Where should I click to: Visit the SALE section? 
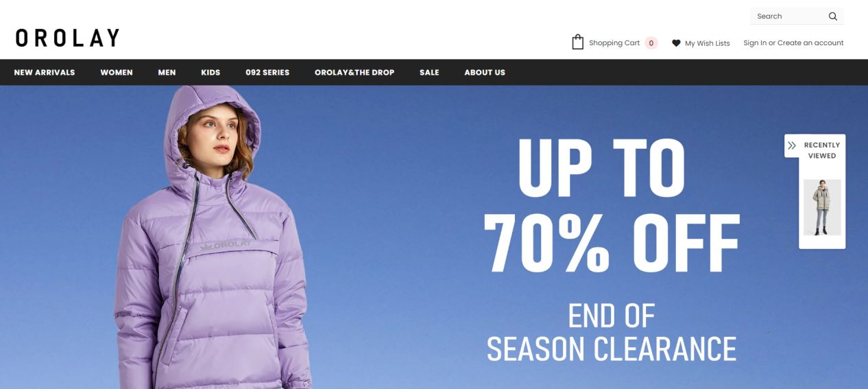[429, 72]
